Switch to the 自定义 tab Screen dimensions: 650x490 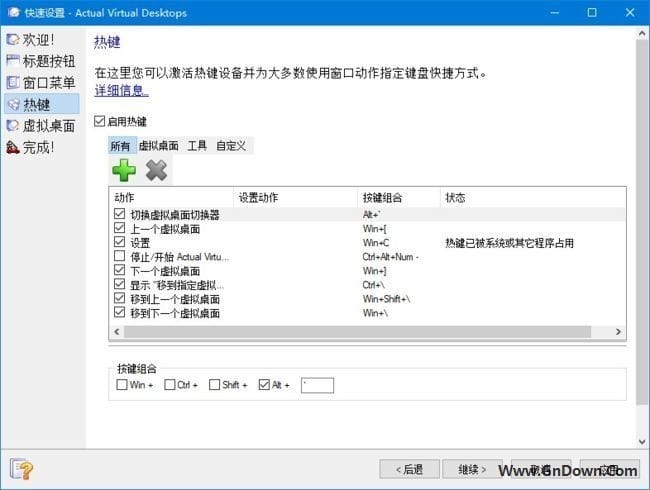pyautogui.click(x=231, y=146)
